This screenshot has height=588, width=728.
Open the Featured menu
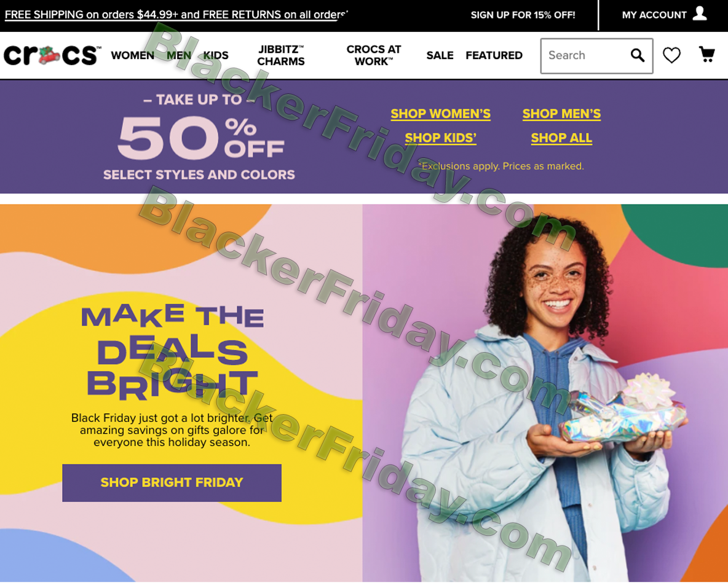494,55
